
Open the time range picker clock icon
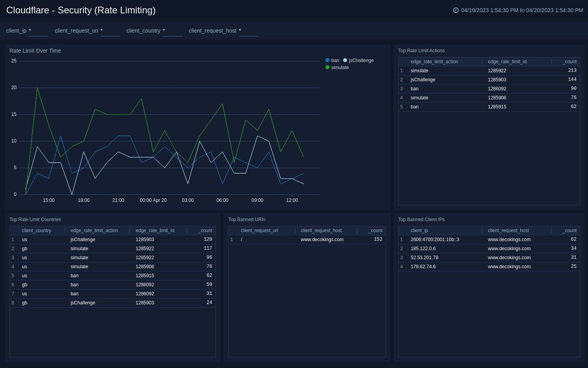(x=455, y=10)
